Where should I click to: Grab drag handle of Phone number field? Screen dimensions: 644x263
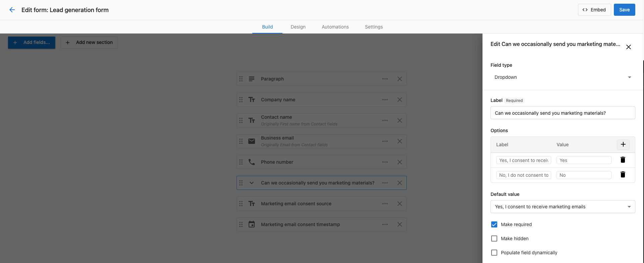pos(241,162)
